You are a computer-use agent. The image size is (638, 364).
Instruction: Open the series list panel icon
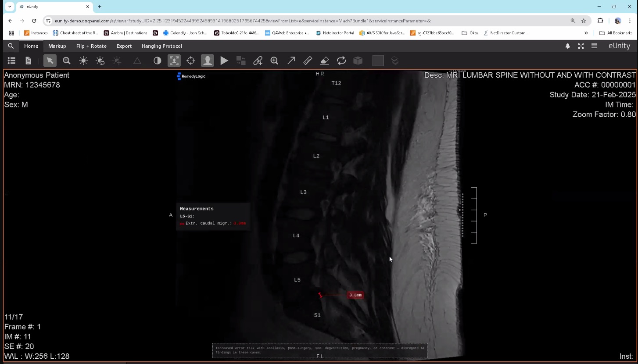[x=12, y=61]
